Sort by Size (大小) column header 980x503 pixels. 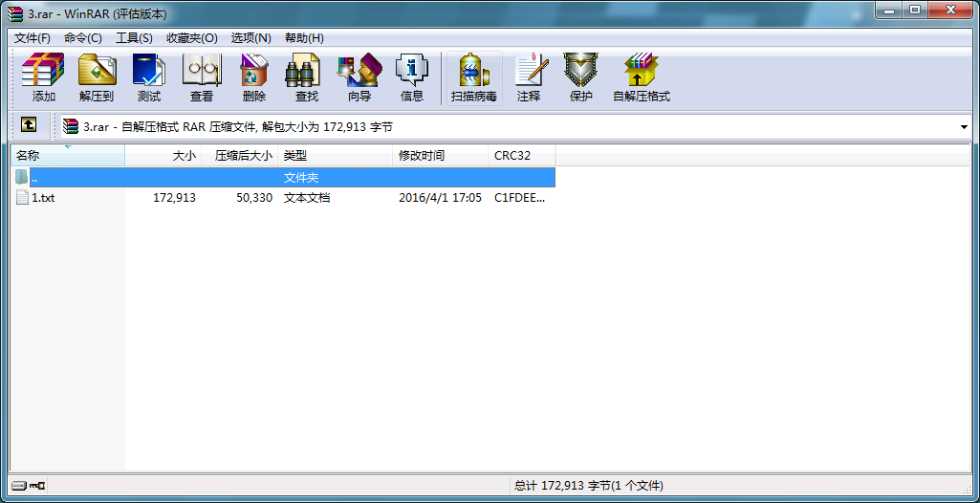point(163,155)
